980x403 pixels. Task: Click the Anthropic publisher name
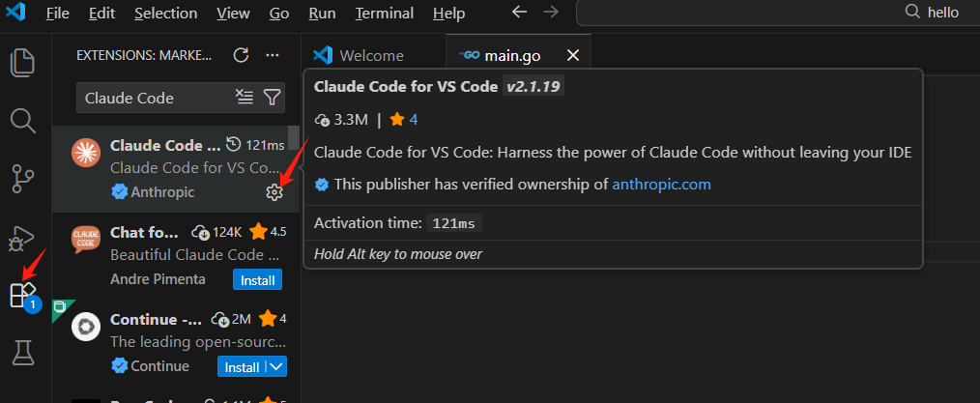162,192
